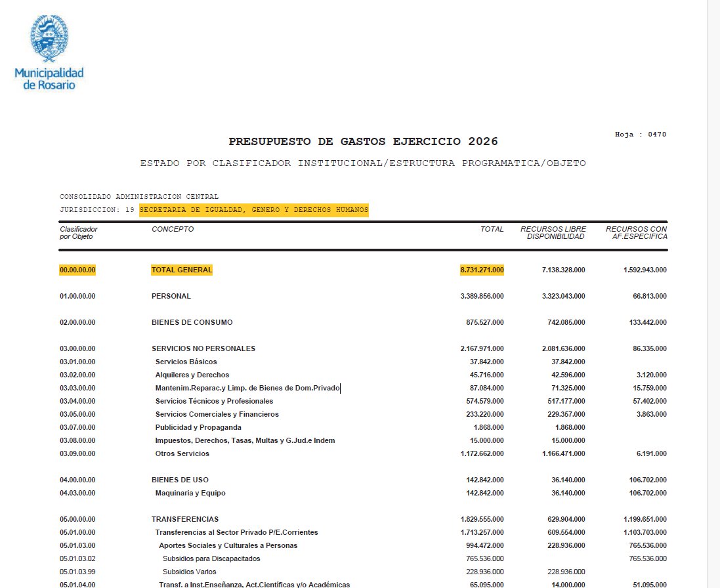Viewport: 720px width, 588px height.
Task: Click 'Servicios Técnicos y Profesionales' label
Action: pos(214,401)
